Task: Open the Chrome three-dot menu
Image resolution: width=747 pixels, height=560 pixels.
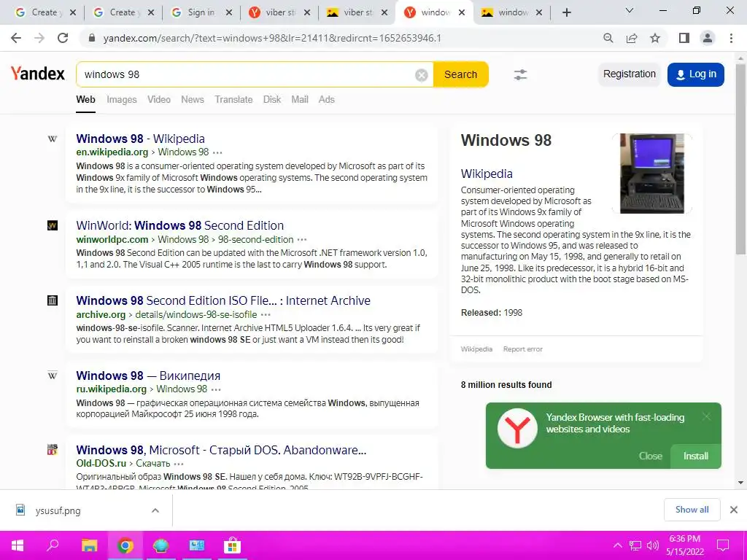Action: 731,38
